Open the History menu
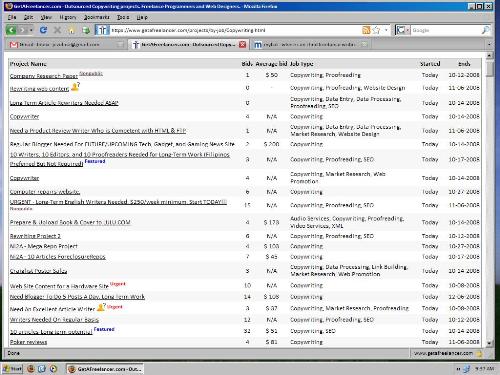Image resolution: width=500 pixels, height=375 pixels. tap(68, 17)
